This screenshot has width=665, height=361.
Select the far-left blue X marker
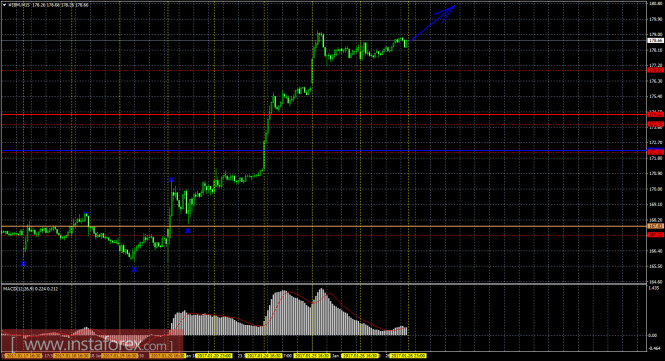point(23,264)
